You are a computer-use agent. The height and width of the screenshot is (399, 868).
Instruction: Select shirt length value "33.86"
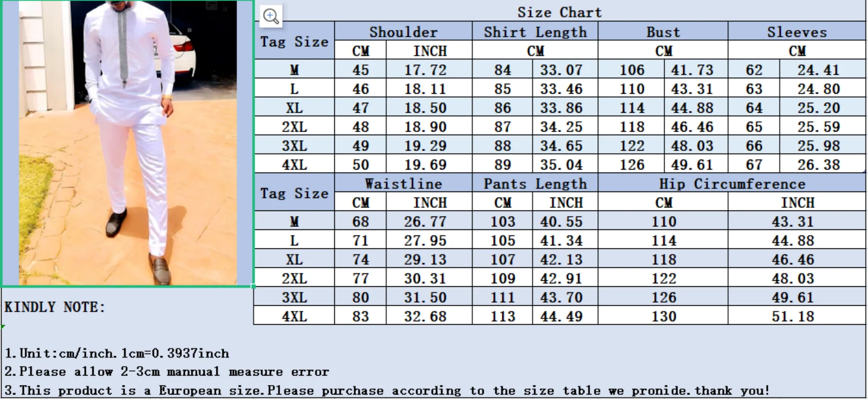(561, 108)
